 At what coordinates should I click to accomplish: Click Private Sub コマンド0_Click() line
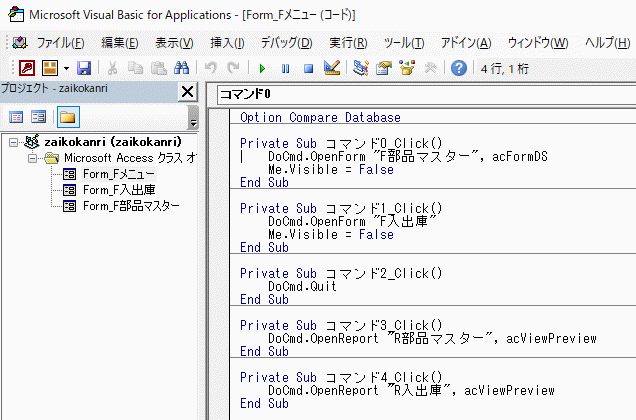tap(341, 143)
